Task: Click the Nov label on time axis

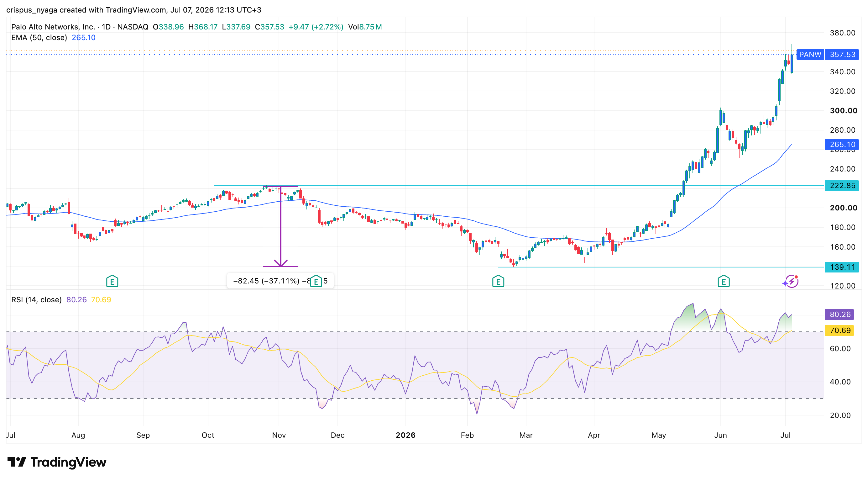Action: (279, 435)
